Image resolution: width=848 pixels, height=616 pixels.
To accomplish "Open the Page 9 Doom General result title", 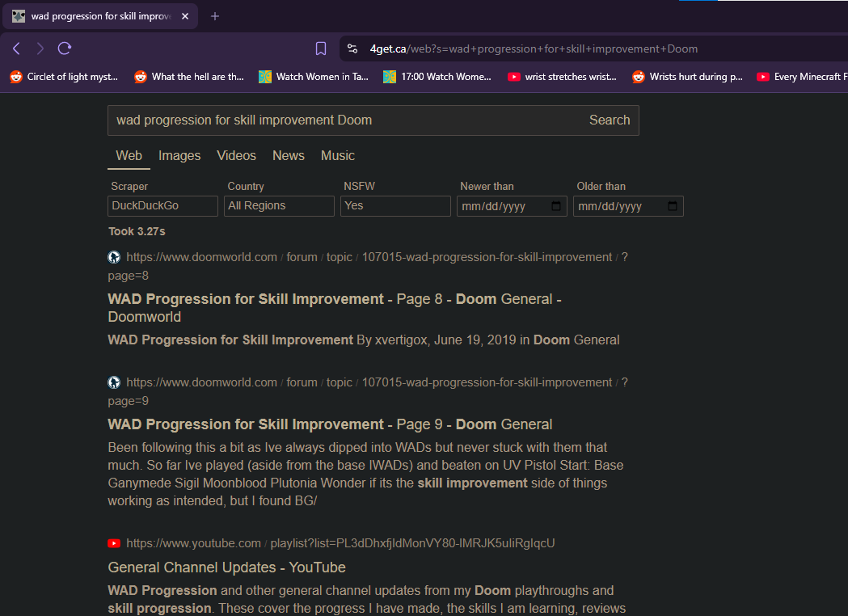I will tap(330, 424).
